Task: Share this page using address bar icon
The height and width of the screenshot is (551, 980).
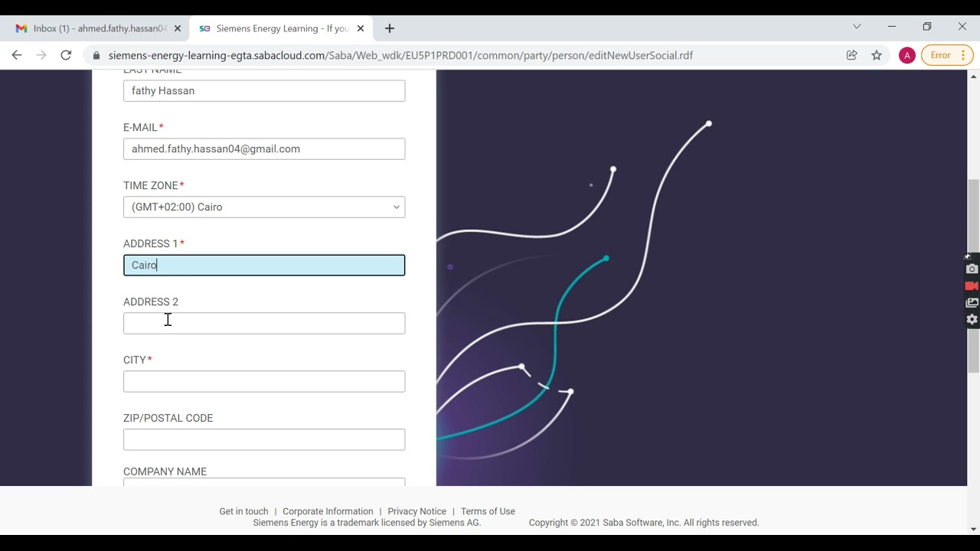Action: pos(851,55)
